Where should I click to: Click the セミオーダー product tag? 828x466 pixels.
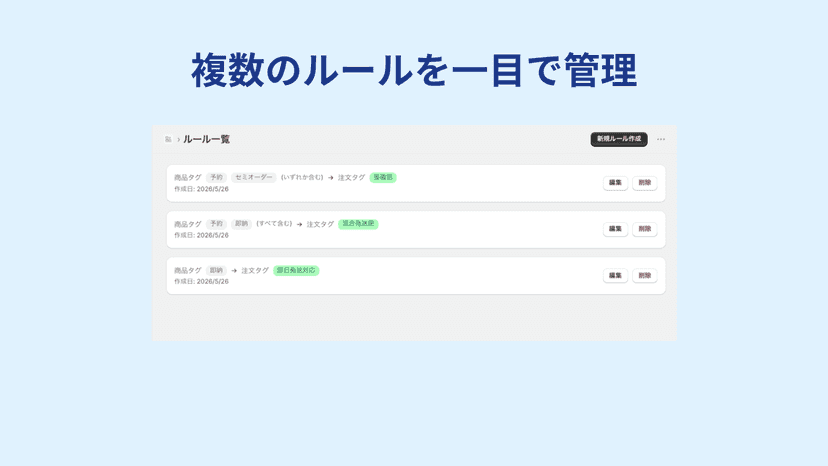tap(253, 178)
